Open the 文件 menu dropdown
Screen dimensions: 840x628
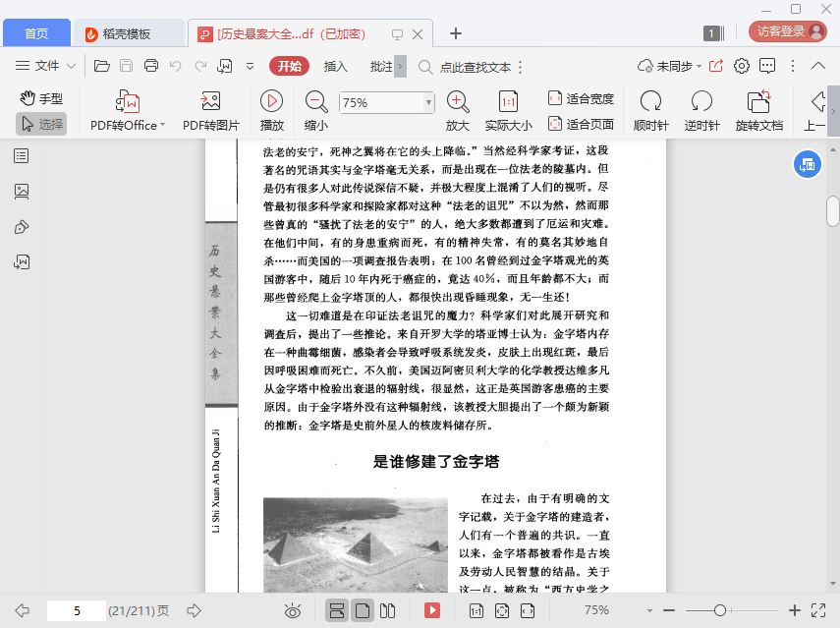46,66
